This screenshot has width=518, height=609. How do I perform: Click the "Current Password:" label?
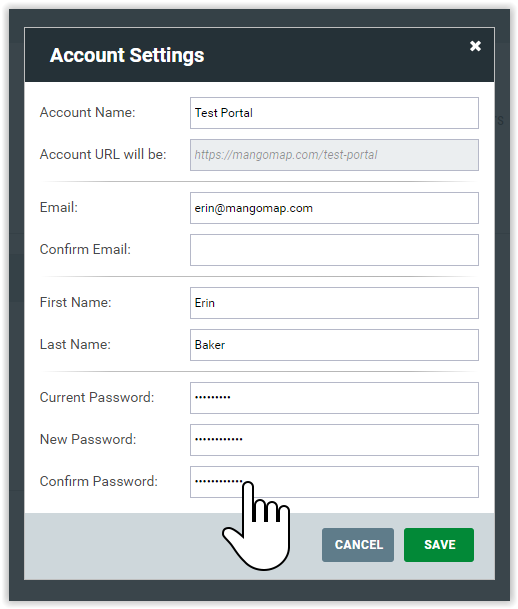[x=97, y=397]
